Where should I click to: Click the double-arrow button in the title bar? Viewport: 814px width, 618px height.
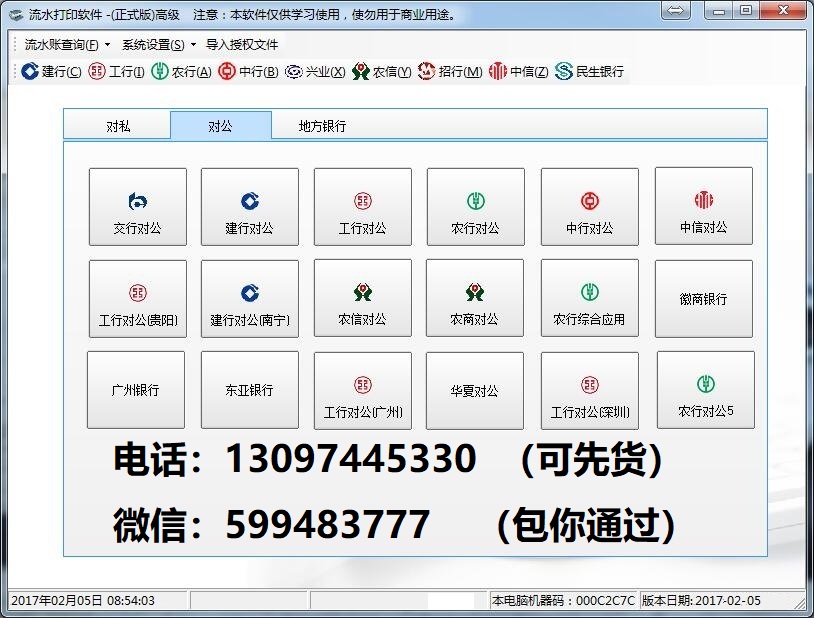[676, 10]
